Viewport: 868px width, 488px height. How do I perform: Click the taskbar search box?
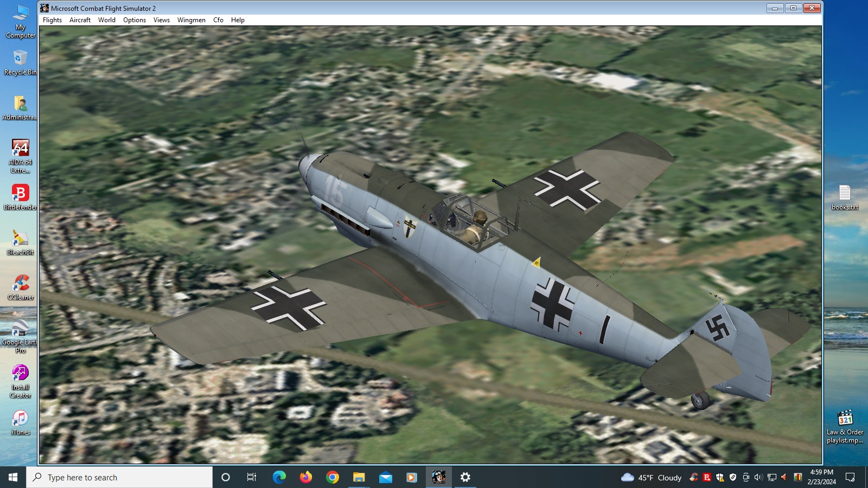tap(119, 477)
